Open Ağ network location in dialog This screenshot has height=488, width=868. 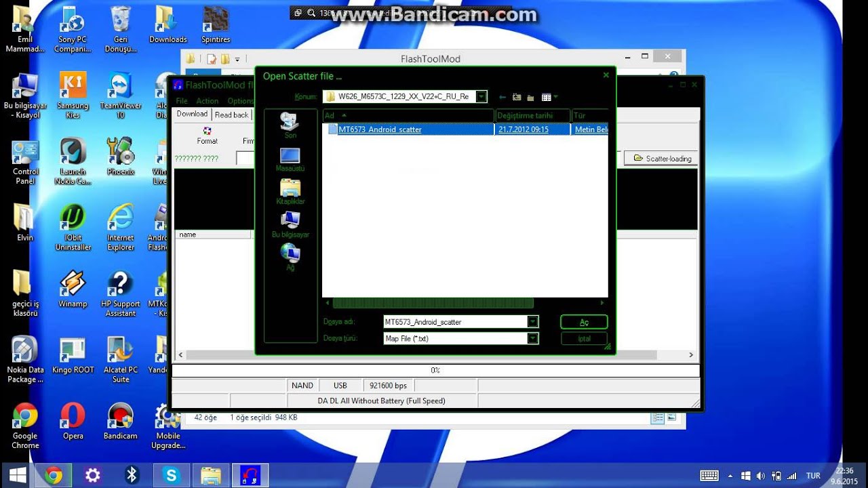pyautogui.click(x=290, y=258)
